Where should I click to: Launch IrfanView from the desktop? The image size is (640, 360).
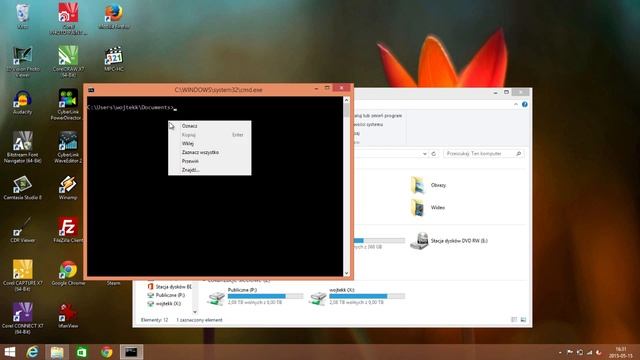[68, 316]
